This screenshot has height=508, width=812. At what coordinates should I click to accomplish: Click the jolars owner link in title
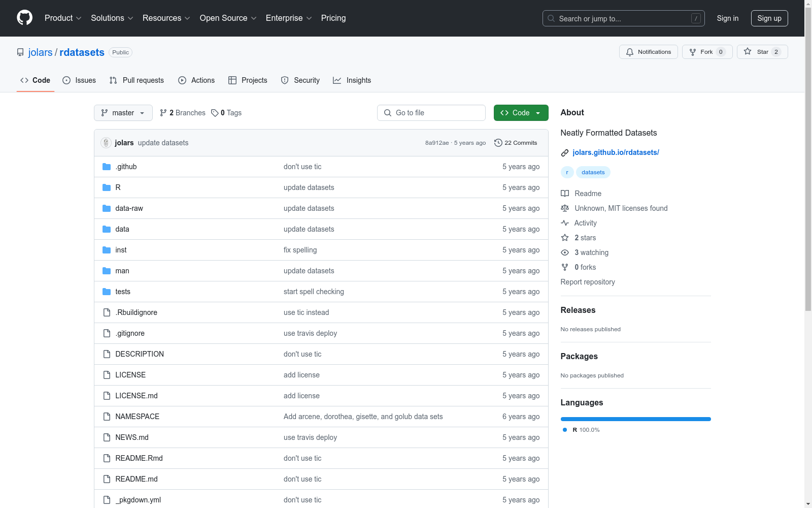(x=41, y=52)
